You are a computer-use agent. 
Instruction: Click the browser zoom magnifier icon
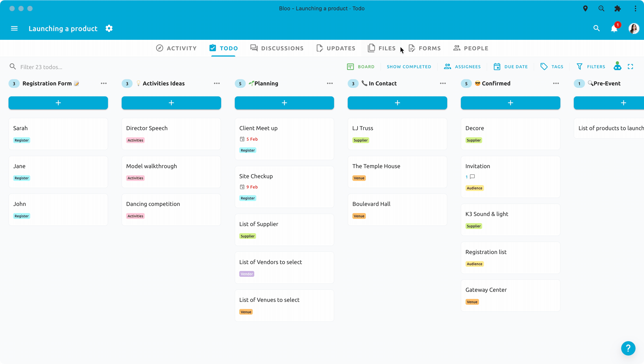[x=601, y=8]
